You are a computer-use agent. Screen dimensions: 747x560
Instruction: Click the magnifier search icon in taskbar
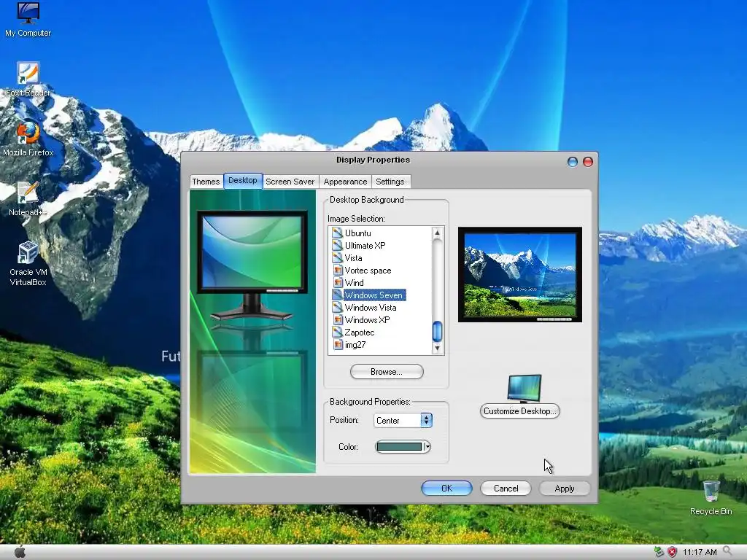[727, 551]
